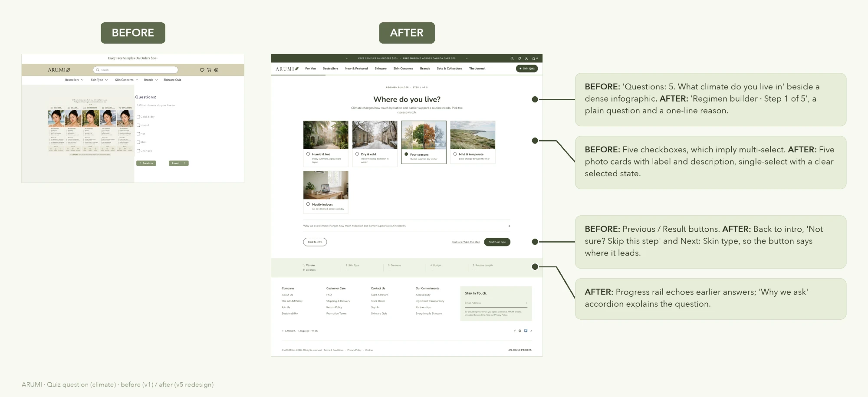
Task: Select the Mostly indoors radio option
Action: pos(308,204)
